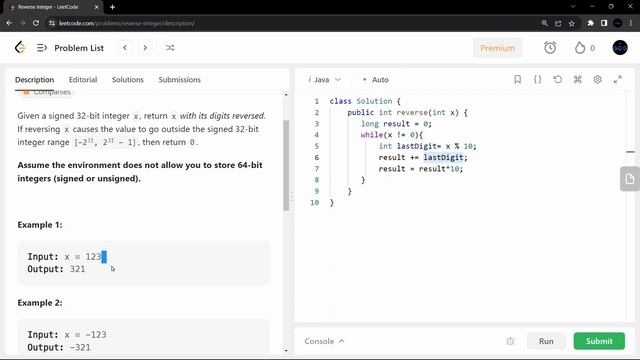This screenshot has width=640, height=360.
Task: Open the Problem List panel
Action: (x=70, y=48)
